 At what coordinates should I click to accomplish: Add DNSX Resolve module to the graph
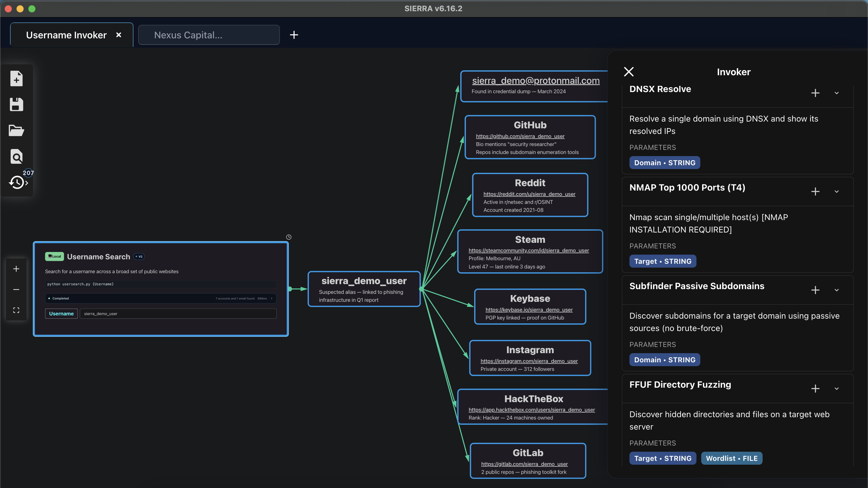point(815,93)
